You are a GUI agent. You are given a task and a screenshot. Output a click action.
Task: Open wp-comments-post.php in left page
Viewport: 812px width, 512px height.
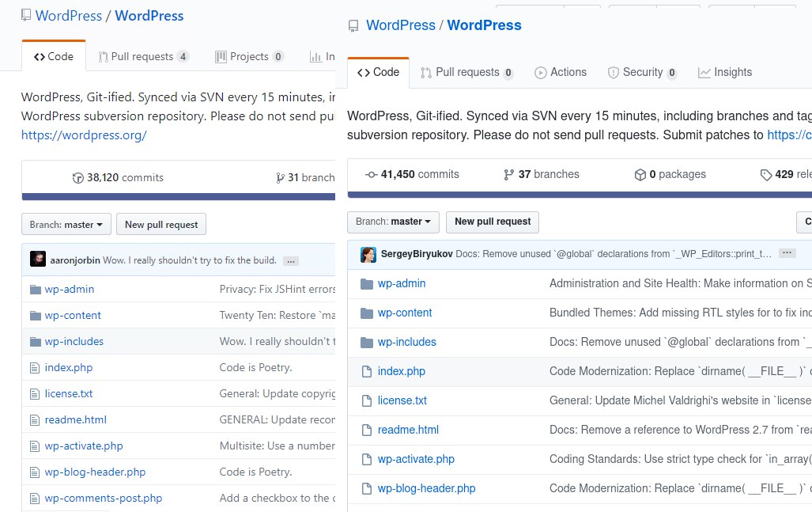pyautogui.click(x=104, y=499)
